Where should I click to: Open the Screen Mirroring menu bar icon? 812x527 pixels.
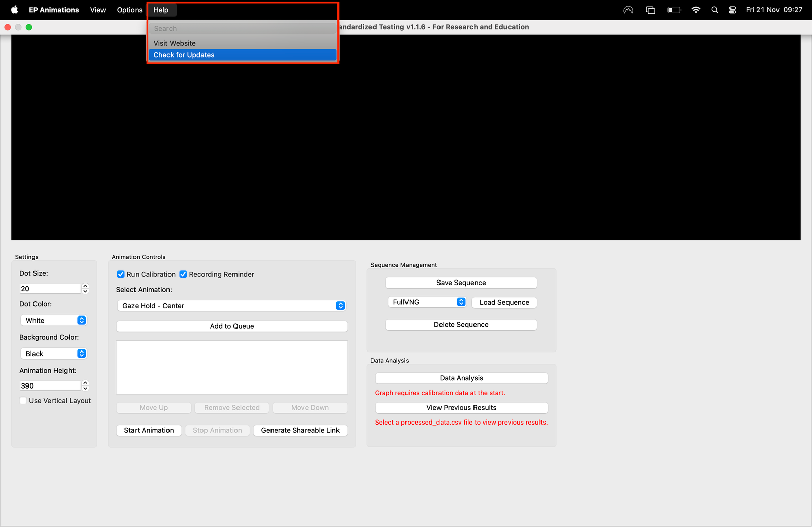coord(650,10)
